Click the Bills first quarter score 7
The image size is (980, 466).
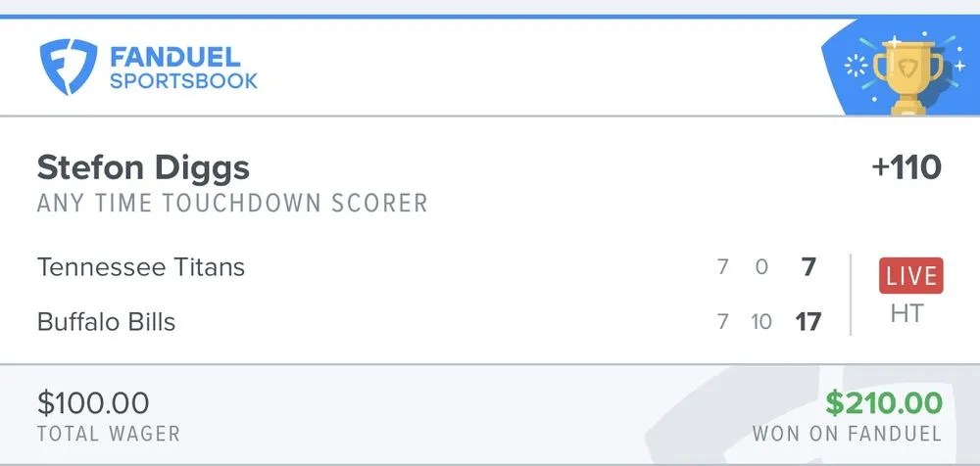(722, 321)
